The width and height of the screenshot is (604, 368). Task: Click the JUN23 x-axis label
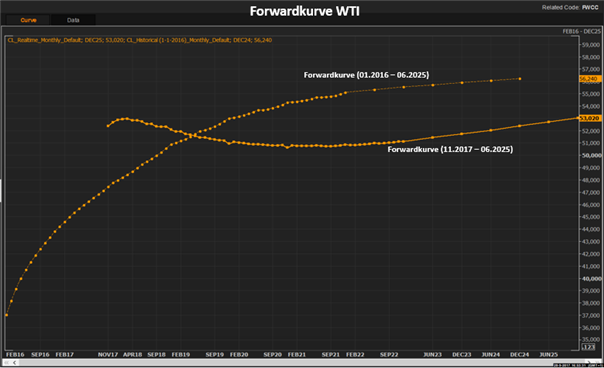click(433, 355)
